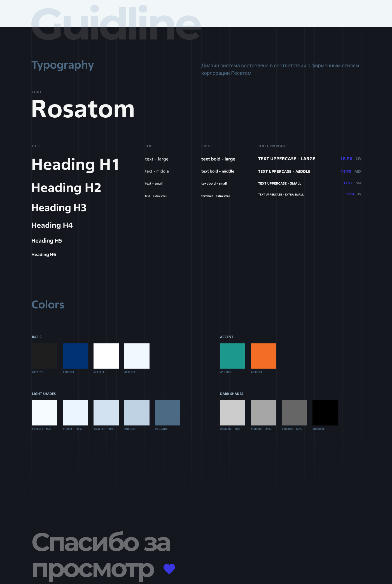
Task: Pick the #1D988C teal accent swatch
Action: 233,356
